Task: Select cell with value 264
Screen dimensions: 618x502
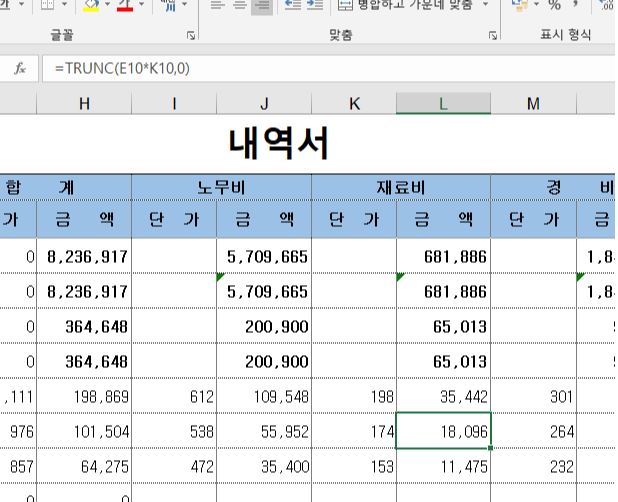Action: coord(534,431)
